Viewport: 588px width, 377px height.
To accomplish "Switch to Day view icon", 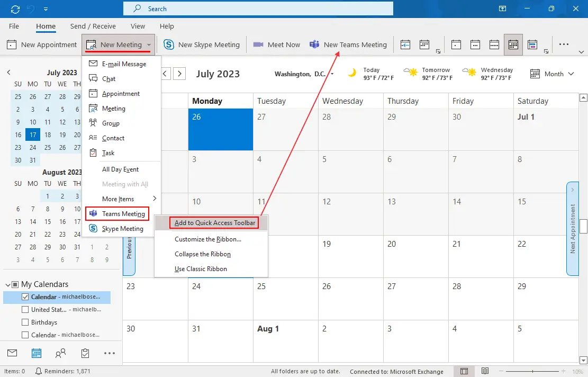I will (x=456, y=44).
